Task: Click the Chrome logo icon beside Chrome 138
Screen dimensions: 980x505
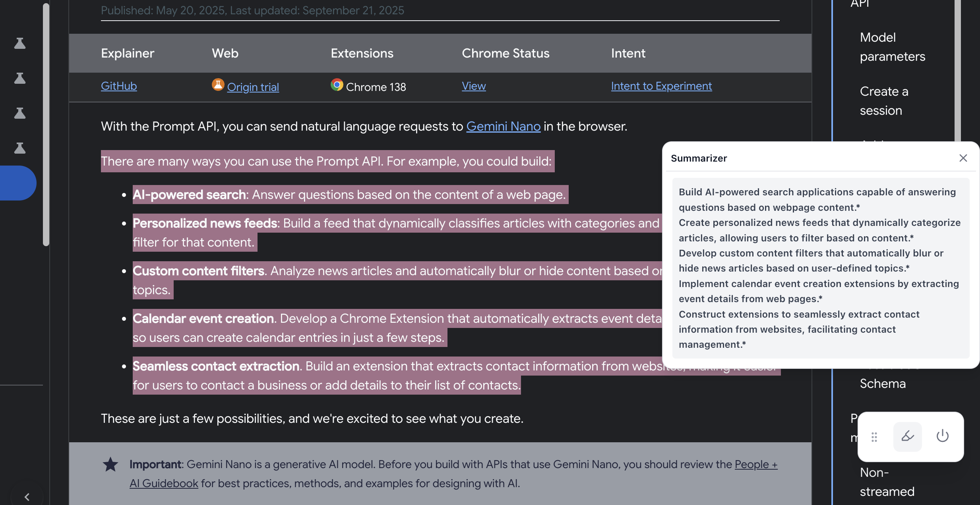Action: [337, 85]
